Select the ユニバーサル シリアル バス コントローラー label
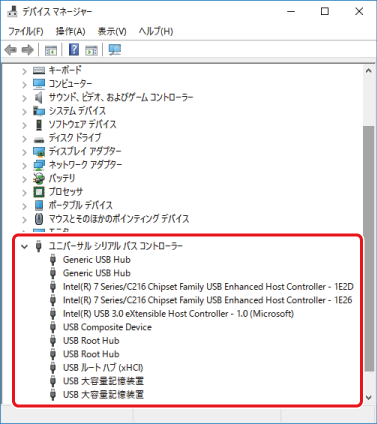The image size is (377, 424). 116,246
